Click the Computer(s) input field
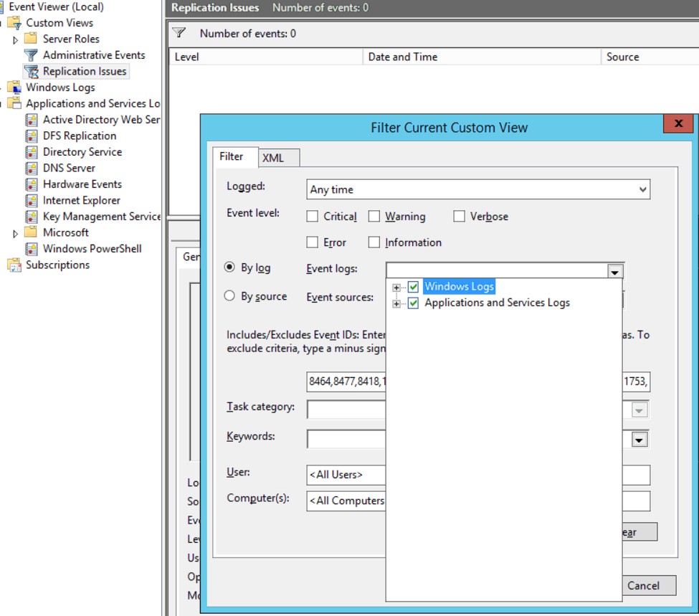 478,501
